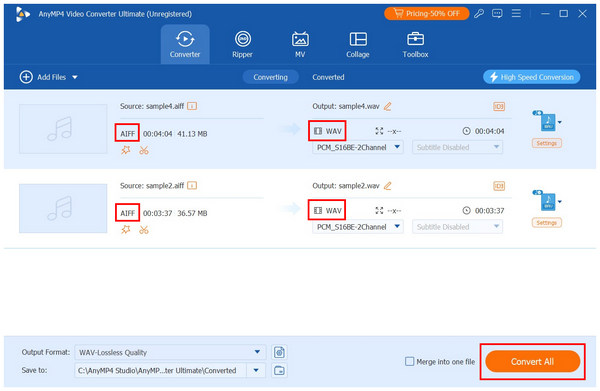Click the duration clock icon for sample2.wav
Image resolution: width=600 pixels, height=391 pixels.
[x=466, y=210]
